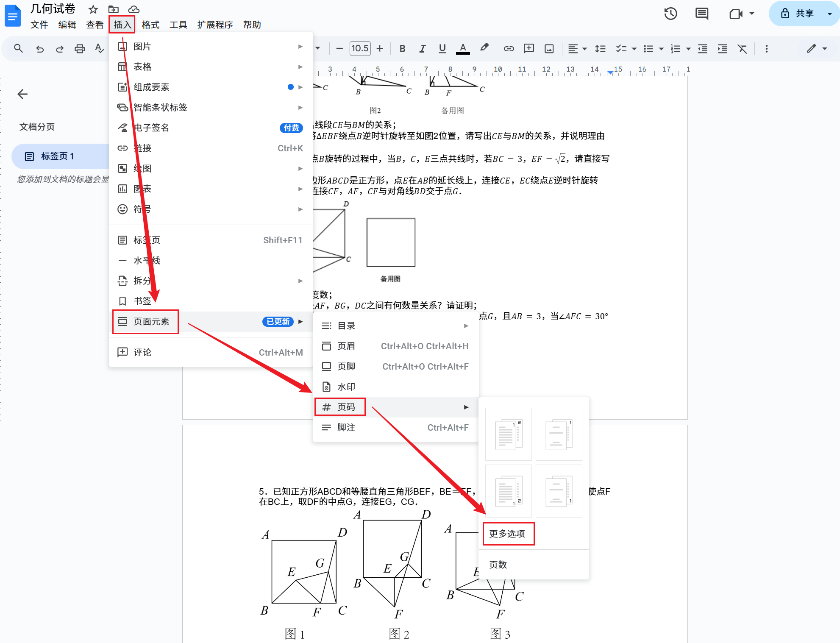
Task: Click the Undo icon in the toolbar
Action: click(40, 48)
